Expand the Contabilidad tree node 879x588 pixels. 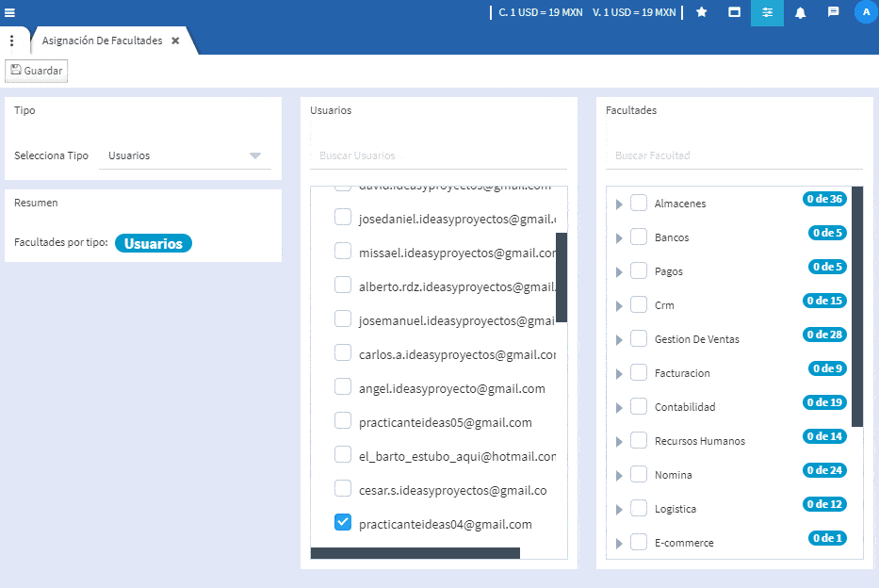click(x=619, y=408)
